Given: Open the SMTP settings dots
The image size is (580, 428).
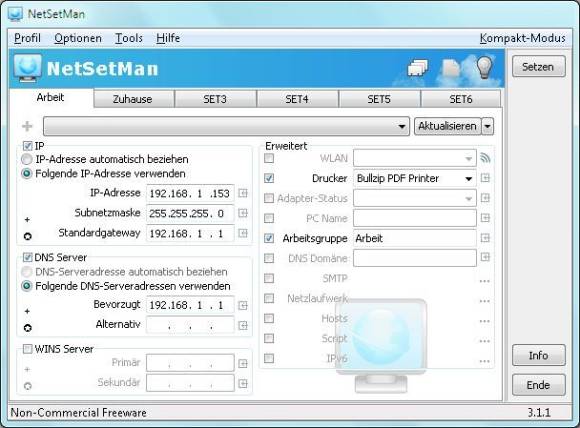Looking at the screenshot, I should tap(485, 281).
